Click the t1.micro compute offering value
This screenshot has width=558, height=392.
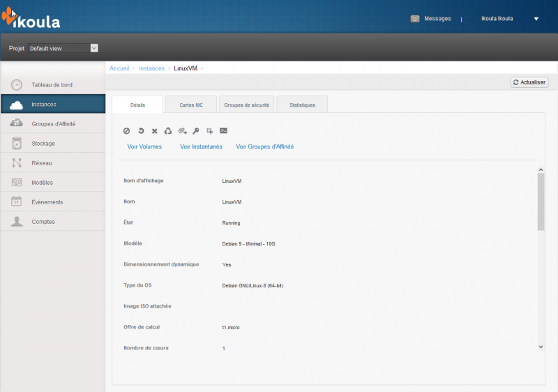click(x=231, y=327)
